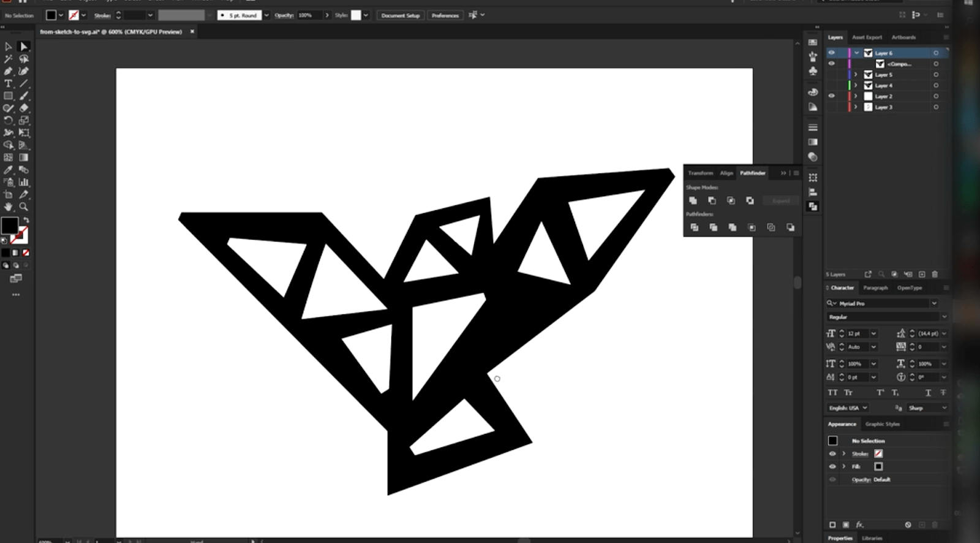Viewport: 980px width, 543px height.
Task: Click the 12 pt font size field
Action: pyautogui.click(x=856, y=333)
